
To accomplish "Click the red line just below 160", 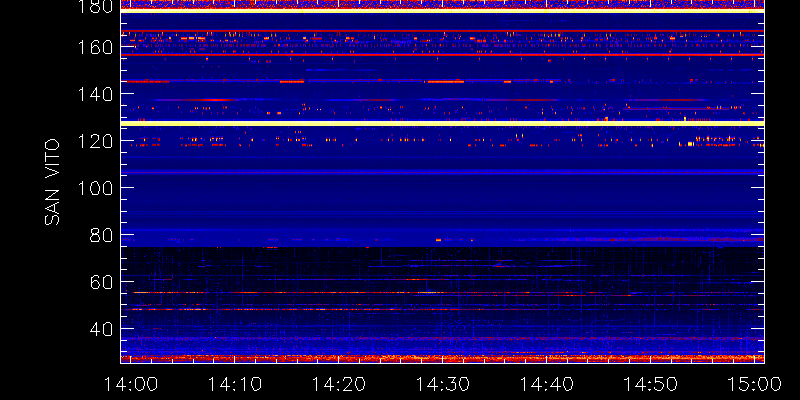I will (x=442, y=54).
